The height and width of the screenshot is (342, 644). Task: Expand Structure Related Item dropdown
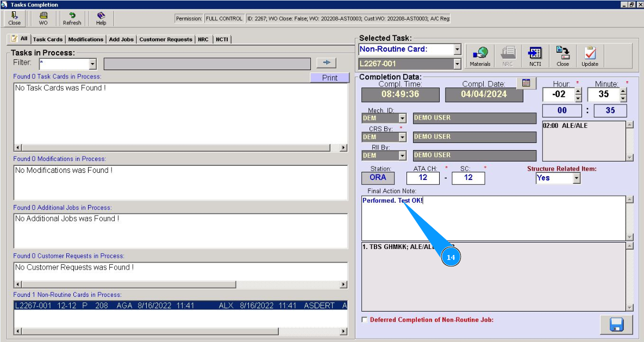(x=577, y=178)
